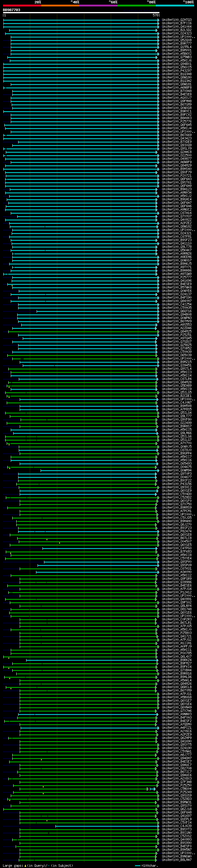The image size is (197, 868).
Task: Select the UniRef100_Q84M29 label
Action: pyautogui.click(x=177, y=165)
